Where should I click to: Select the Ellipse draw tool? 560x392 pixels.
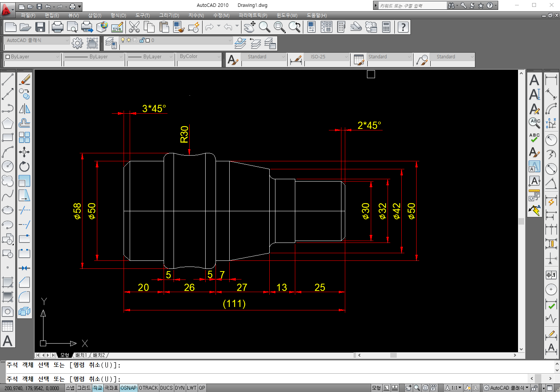click(8, 210)
